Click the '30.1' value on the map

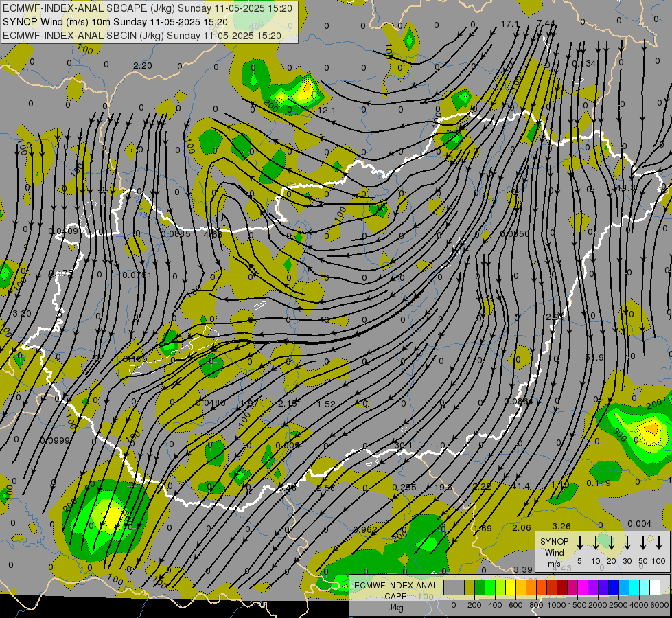coord(404,446)
